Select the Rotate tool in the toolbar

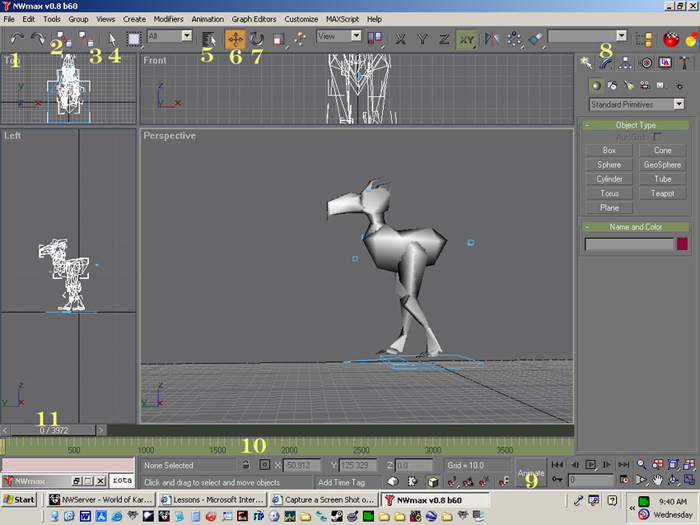257,39
